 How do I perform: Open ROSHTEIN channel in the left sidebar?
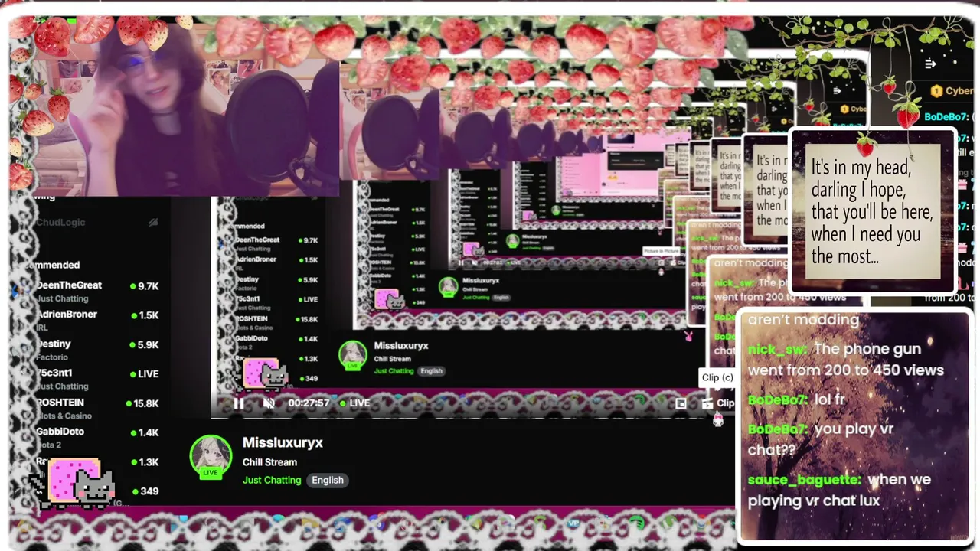(60, 403)
